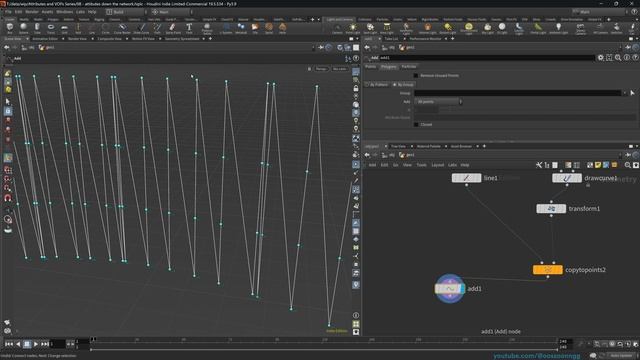Click the add1 node name field
Screen dimensions: 640x360
tap(487, 58)
